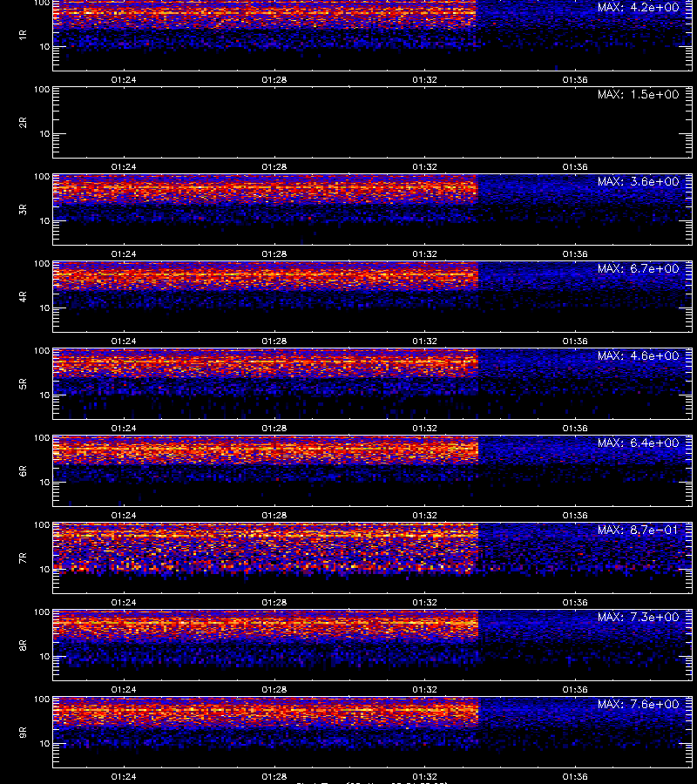The height and width of the screenshot is (784, 697).
Task: Click the MAX: 4.6e+00 readout
Action: [x=638, y=355]
